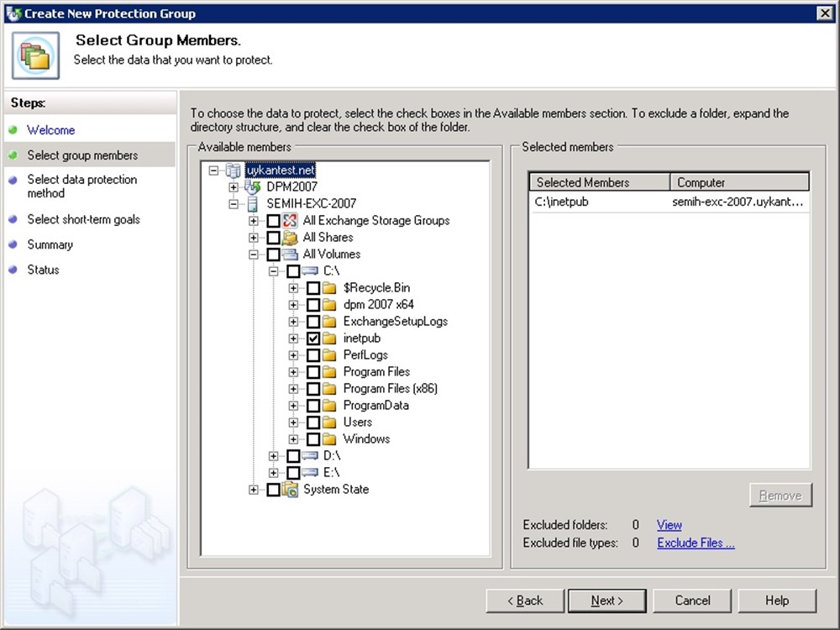The image size is (840, 630).
Task: Enable the System State checkbox
Action: pos(273,489)
